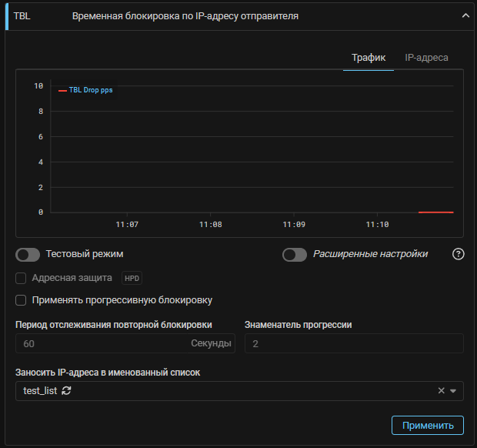
Task: Click the refresh icon beside test_list
Action: point(67,391)
